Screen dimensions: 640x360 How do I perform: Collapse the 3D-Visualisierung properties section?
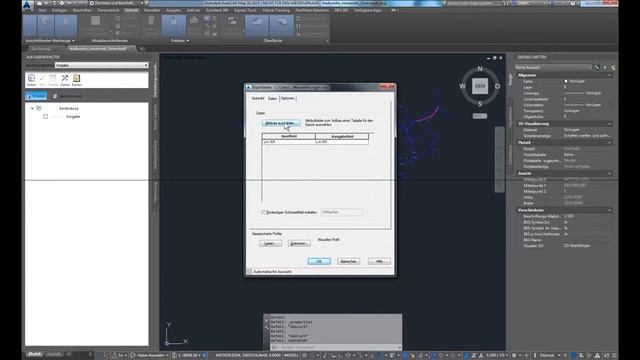point(609,124)
